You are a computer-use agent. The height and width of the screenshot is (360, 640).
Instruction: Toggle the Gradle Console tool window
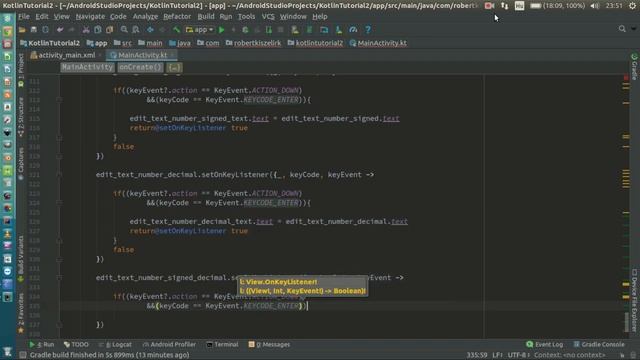click(x=599, y=344)
